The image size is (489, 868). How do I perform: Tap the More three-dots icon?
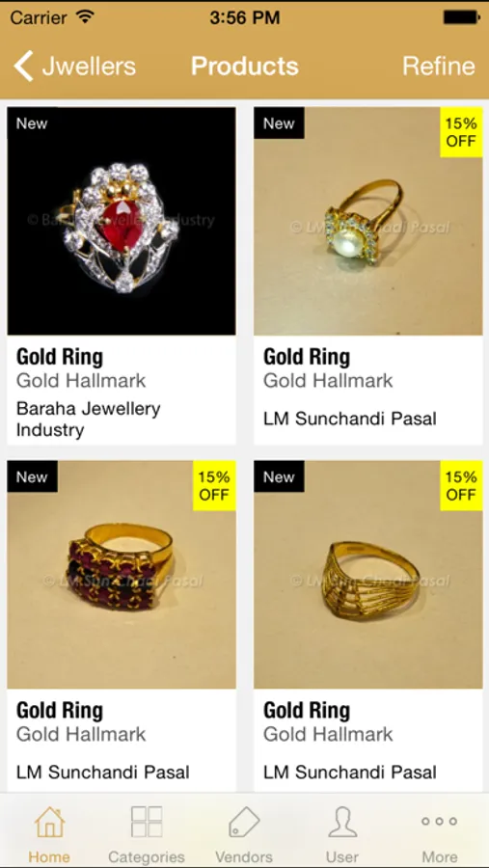439,822
